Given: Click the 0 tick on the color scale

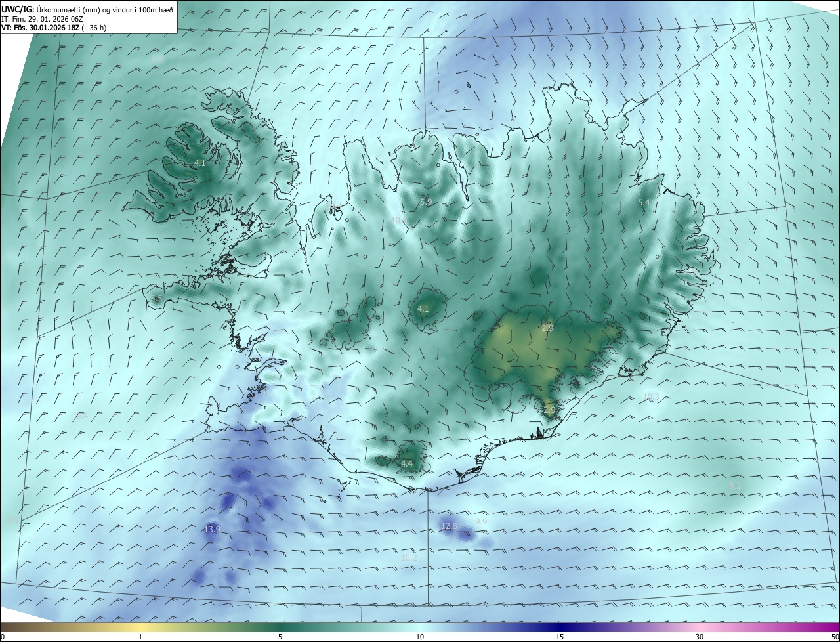Looking at the screenshot, I should [3, 637].
